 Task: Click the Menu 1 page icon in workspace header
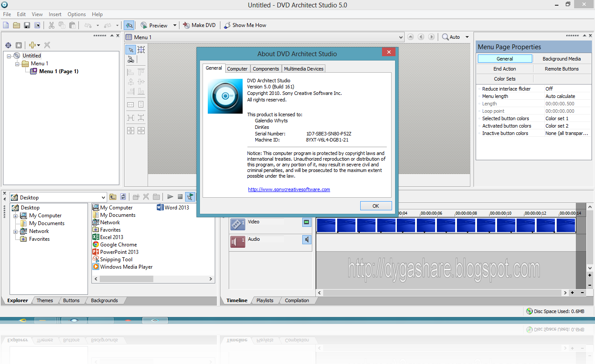coord(129,37)
